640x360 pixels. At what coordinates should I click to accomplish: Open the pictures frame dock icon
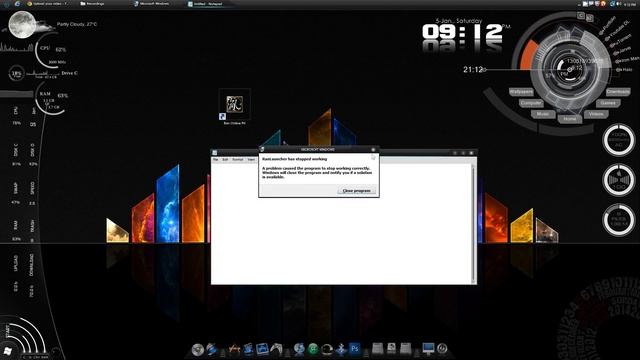(x=262, y=349)
